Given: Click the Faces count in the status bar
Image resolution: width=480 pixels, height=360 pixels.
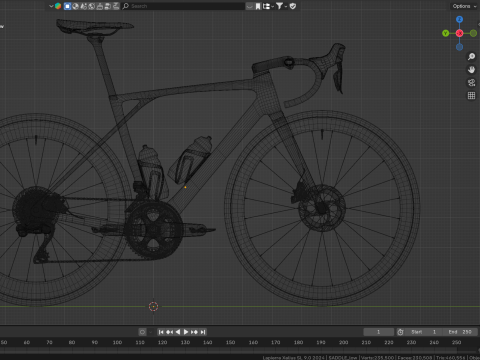Looking at the screenshot, I should 415,358.
